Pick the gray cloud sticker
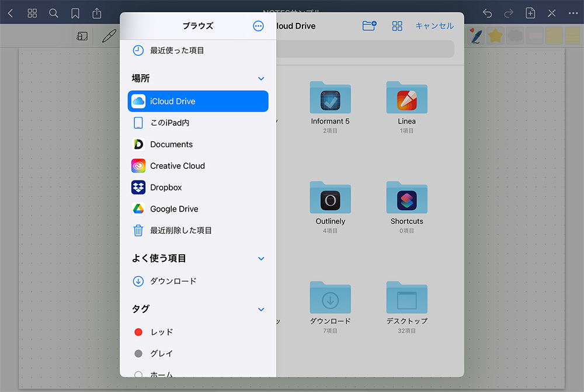Viewport: 584px width, 392px height. [516, 36]
